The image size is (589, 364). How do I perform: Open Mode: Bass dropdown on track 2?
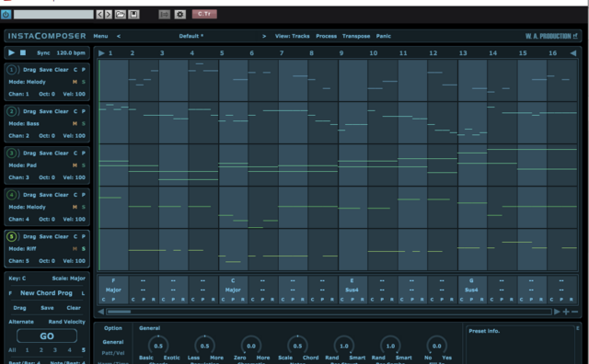(x=24, y=123)
